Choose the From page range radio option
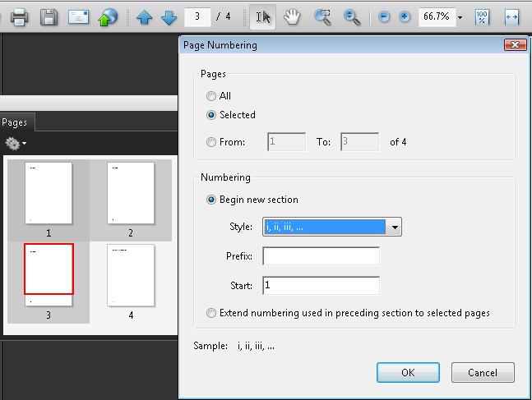The height and width of the screenshot is (400, 532). click(x=212, y=142)
